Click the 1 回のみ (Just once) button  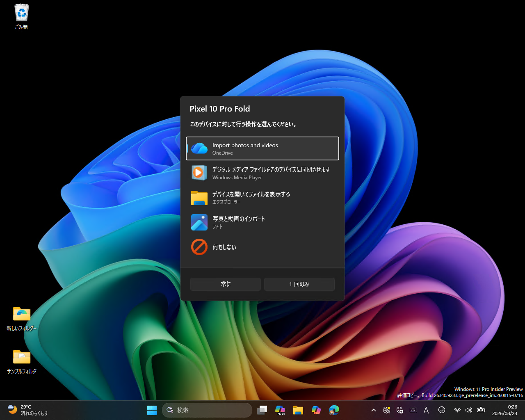click(x=299, y=284)
